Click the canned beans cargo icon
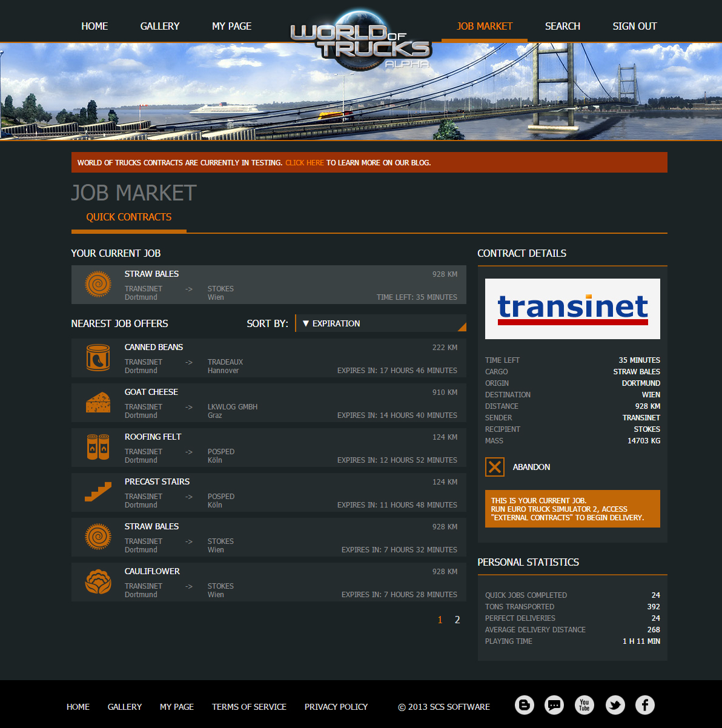This screenshot has height=728, width=722. point(98,357)
